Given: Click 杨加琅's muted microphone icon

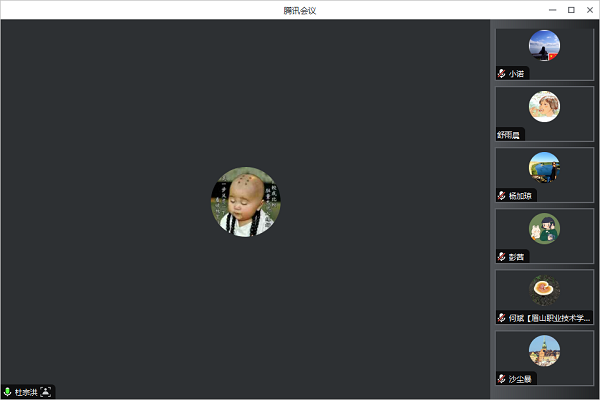Looking at the screenshot, I should tap(501, 195).
